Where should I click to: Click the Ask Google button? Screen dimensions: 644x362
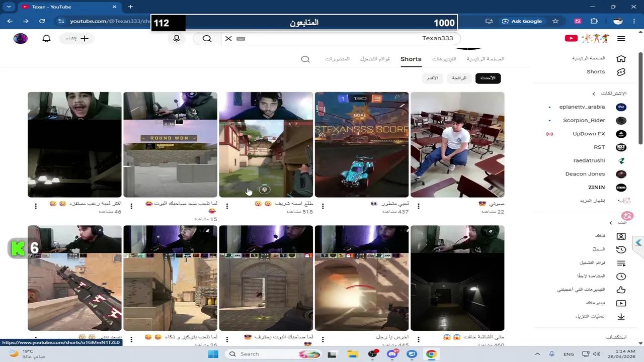pyautogui.click(x=522, y=21)
